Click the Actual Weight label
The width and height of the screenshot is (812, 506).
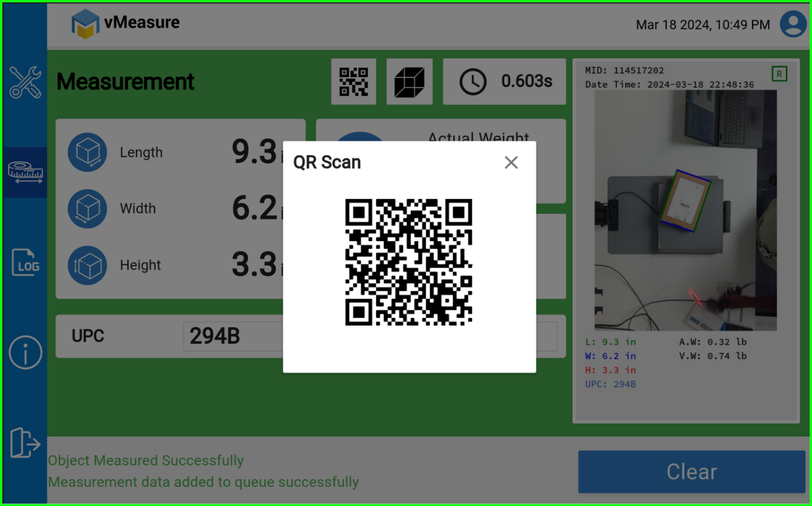[479, 138]
